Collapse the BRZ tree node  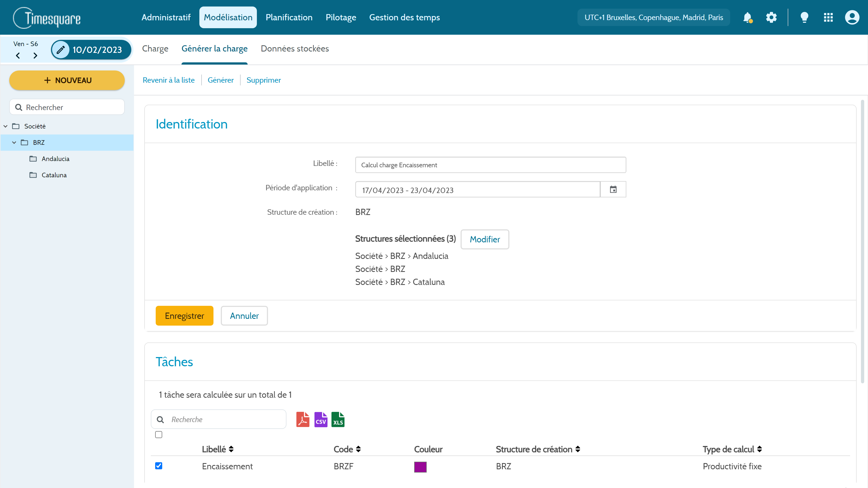tap(14, 142)
